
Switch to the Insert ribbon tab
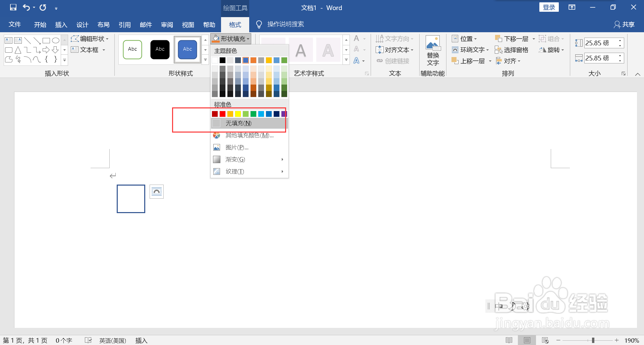click(x=61, y=24)
